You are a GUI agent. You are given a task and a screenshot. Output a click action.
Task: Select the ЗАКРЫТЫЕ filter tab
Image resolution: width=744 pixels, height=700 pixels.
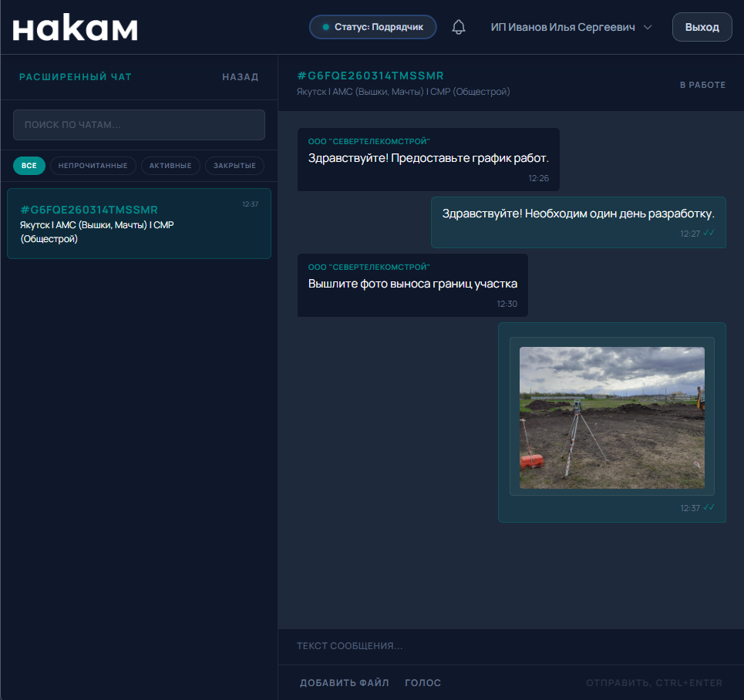[234, 166]
